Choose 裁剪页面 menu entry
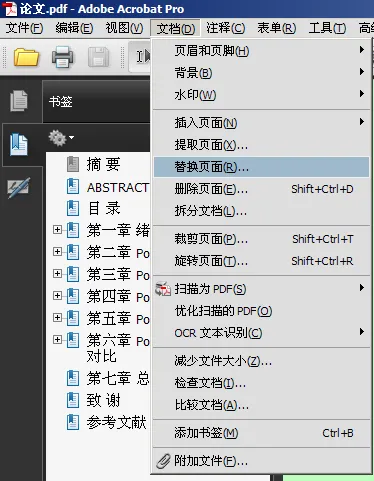 click(x=262, y=239)
